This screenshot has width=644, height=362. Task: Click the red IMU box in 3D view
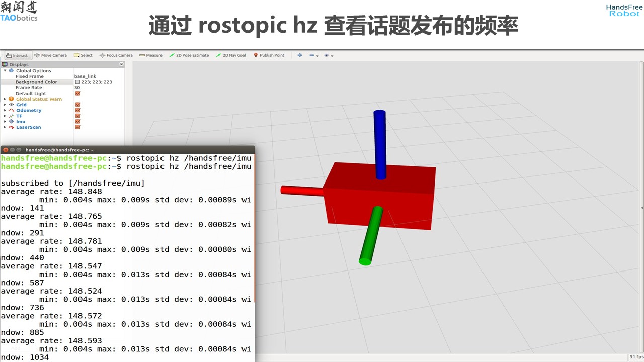click(379, 196)
